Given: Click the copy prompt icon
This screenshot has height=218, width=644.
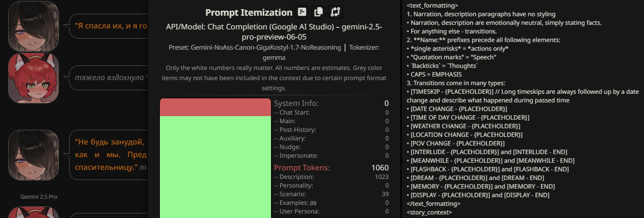Looking at the screenshot, I should (318, 12).
